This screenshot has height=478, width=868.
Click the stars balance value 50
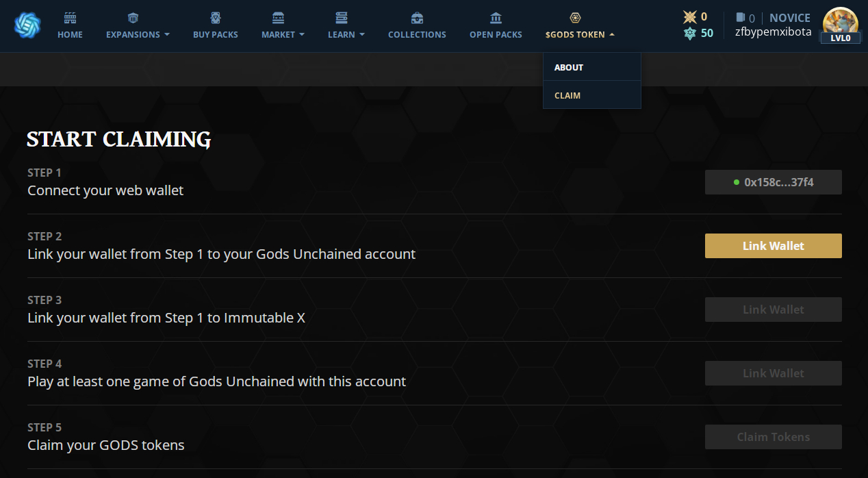pos(707,33)
